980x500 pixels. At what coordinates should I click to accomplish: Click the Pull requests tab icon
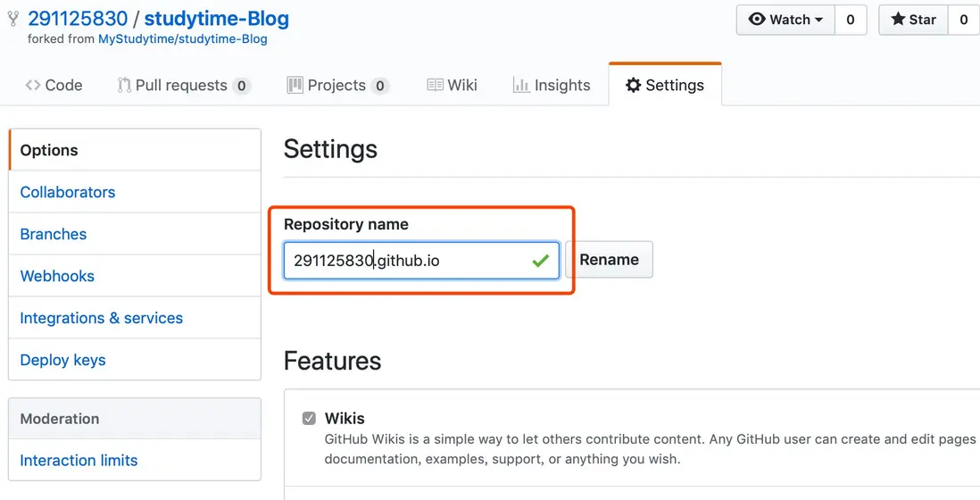coord(124,85)
